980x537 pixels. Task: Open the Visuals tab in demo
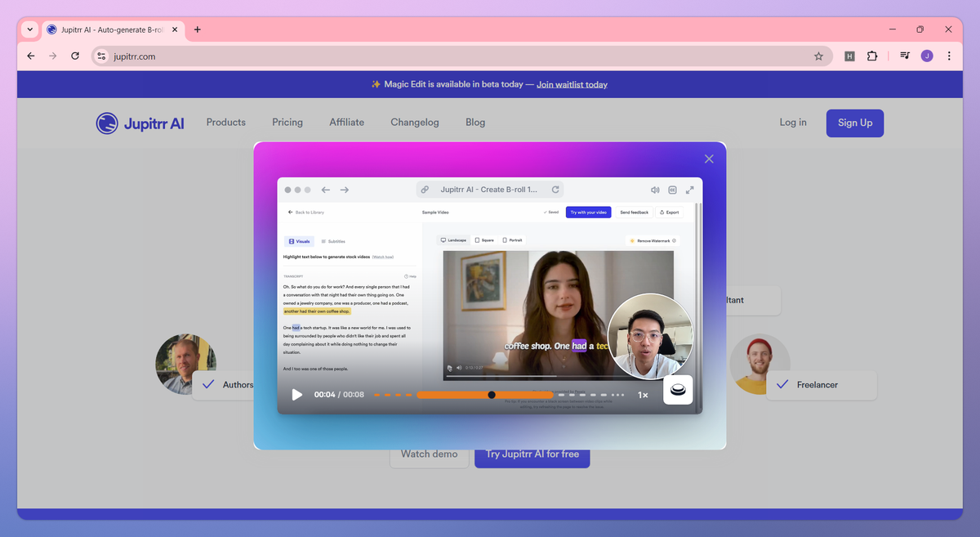click(x=298, y=241)
